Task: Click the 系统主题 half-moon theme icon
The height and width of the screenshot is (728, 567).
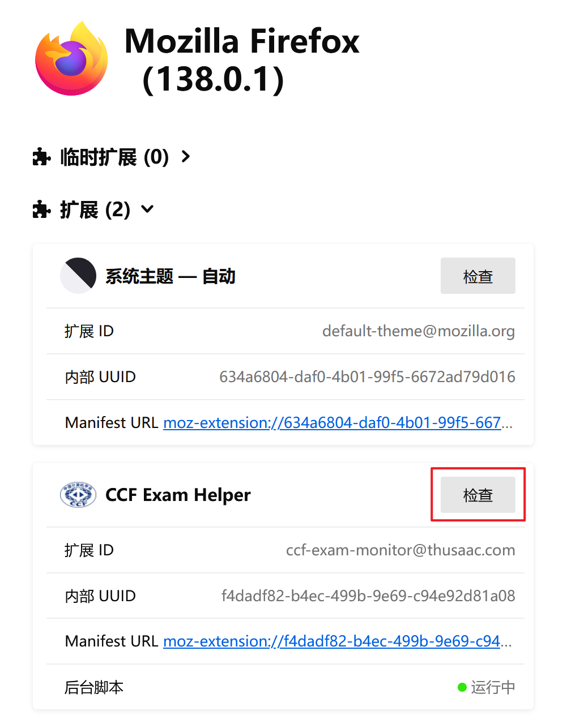Action: pos(78,276)
